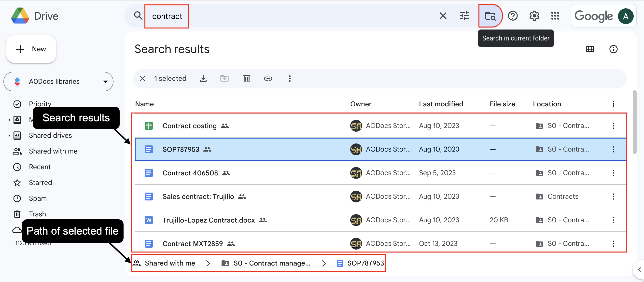Image resolution: width=644 pixels, height=282 pixels.
Task: Sort by the Name column header
Action: tap(144, 104)
